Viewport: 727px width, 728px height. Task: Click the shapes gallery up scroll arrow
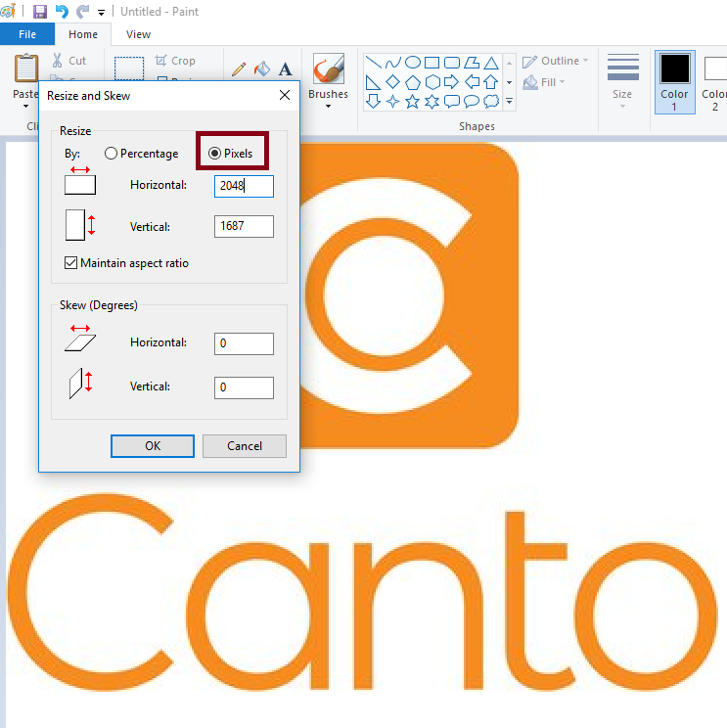click(509, 63)
